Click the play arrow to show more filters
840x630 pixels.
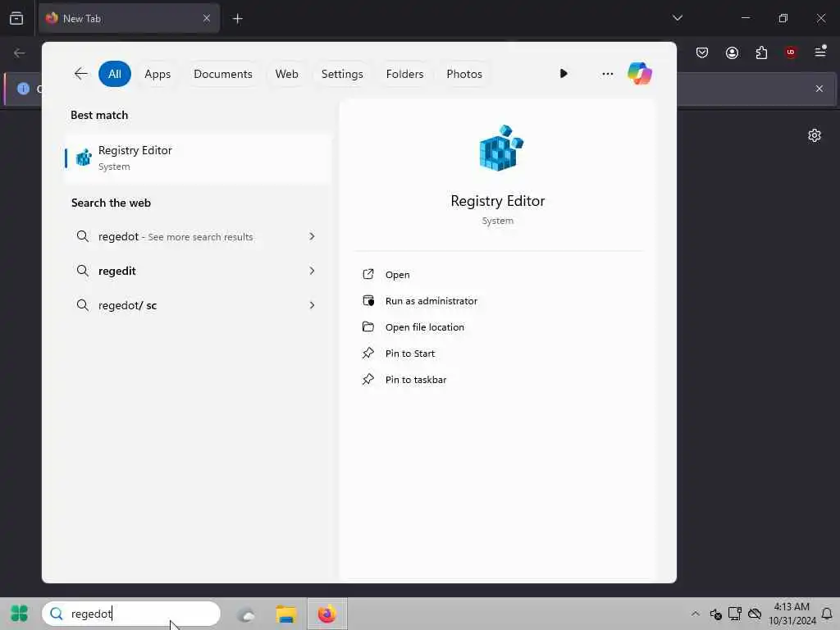(563, 73)
